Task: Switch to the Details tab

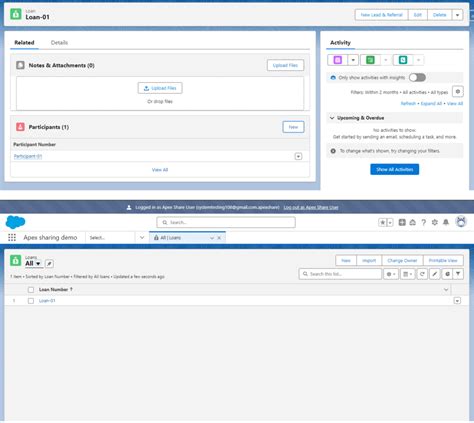Action: 59,43
